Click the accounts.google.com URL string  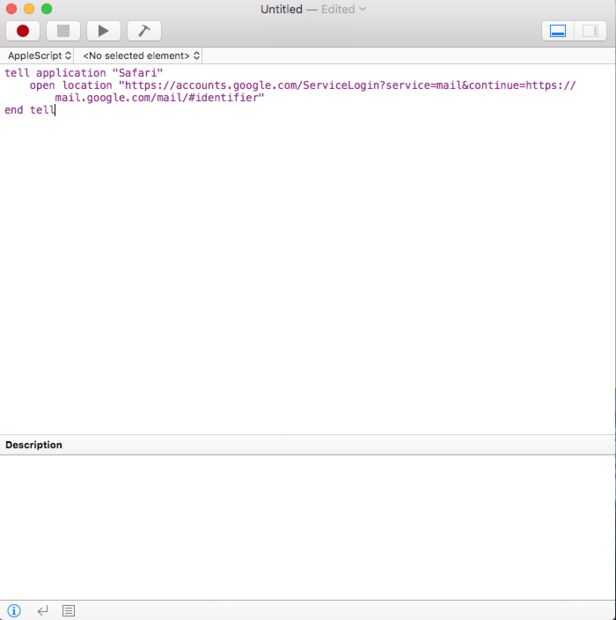coord(348,85)
